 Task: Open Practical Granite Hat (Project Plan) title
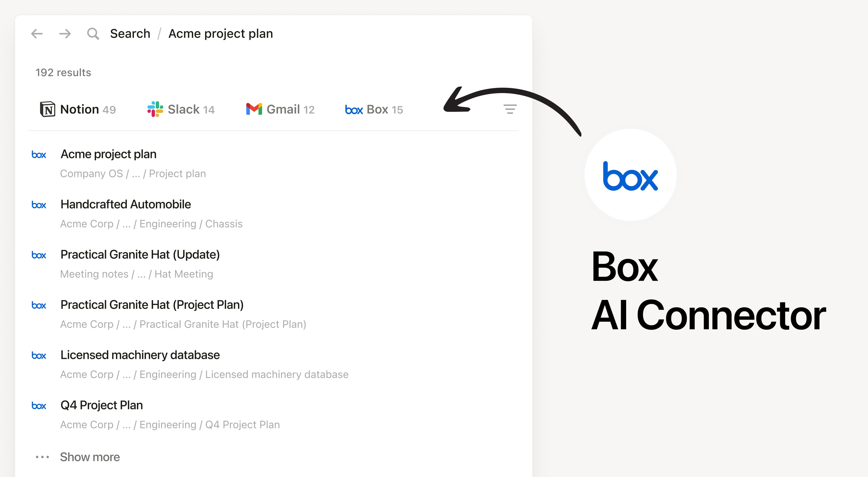point(152,305)
